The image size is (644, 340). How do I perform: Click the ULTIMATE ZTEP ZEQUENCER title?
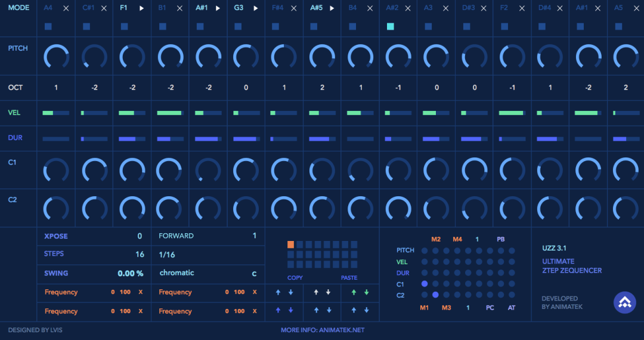pos(572,265)
